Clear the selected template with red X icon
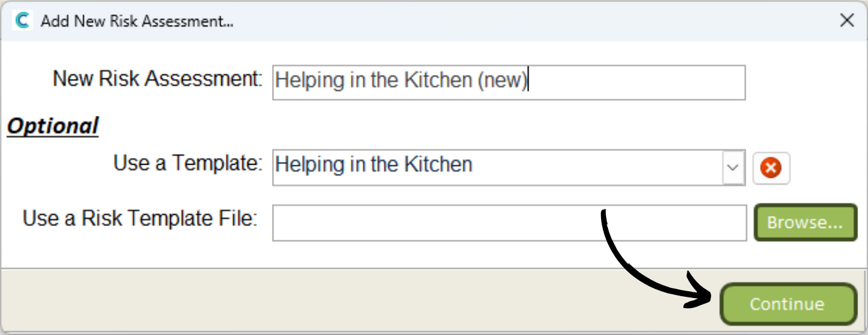The width and height of the screenshot is (868, 335). [x=771, y=167]
